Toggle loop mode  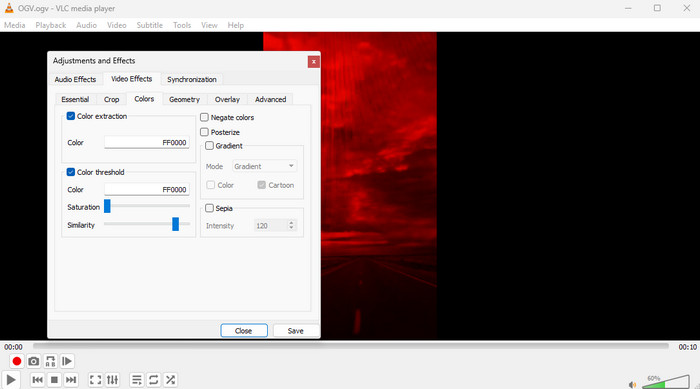[154, 380]
